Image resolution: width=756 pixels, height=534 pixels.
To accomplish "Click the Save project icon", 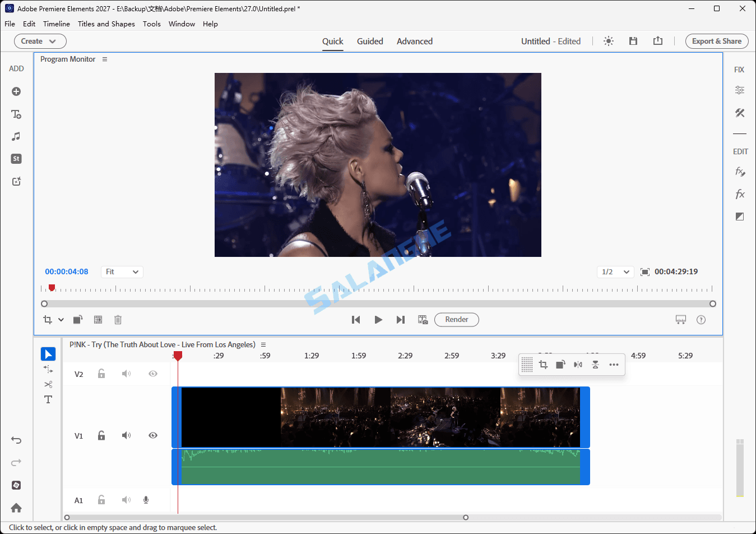I will (633, 41).
